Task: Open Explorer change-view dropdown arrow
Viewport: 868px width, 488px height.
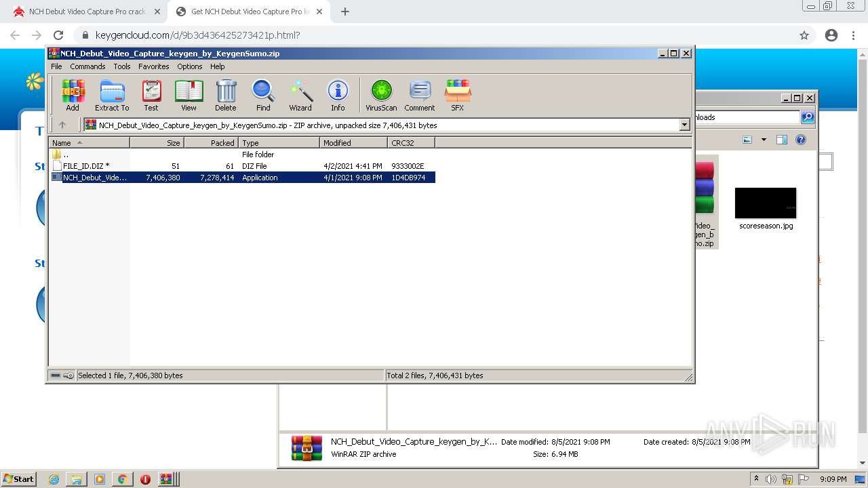Action: click(764, 140)
